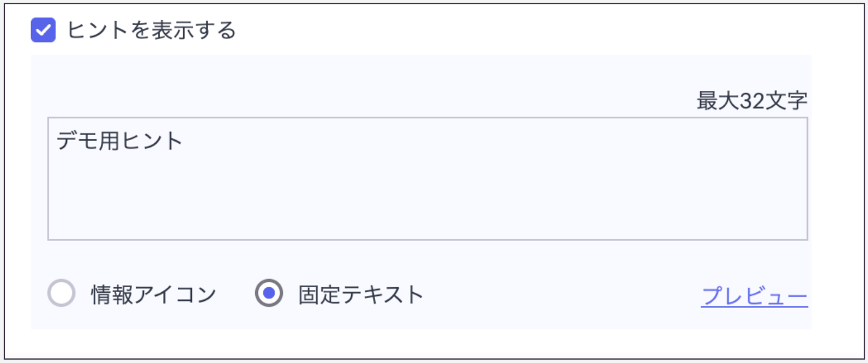The width and height of the screenshot is (868, 363).
Task: Click the empty area inside the hint textarea
Action: click(x=427, y=196)
